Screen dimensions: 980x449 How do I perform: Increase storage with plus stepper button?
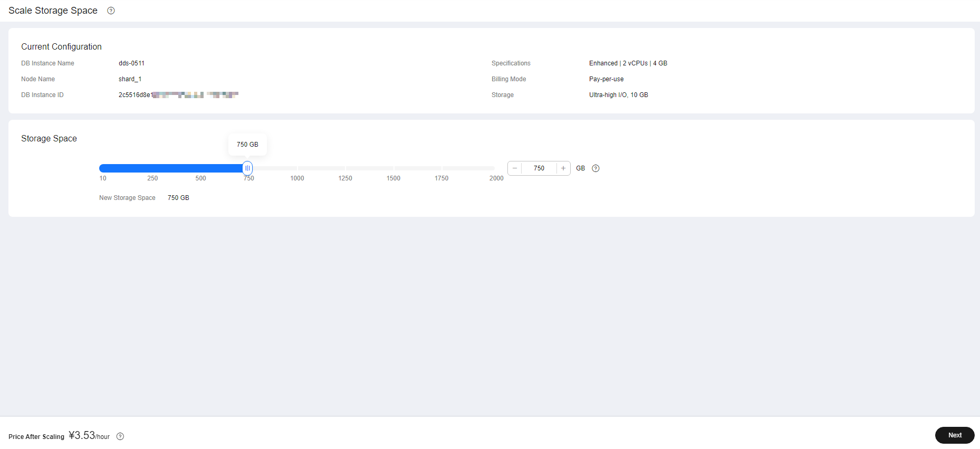(x=563, y=168)
